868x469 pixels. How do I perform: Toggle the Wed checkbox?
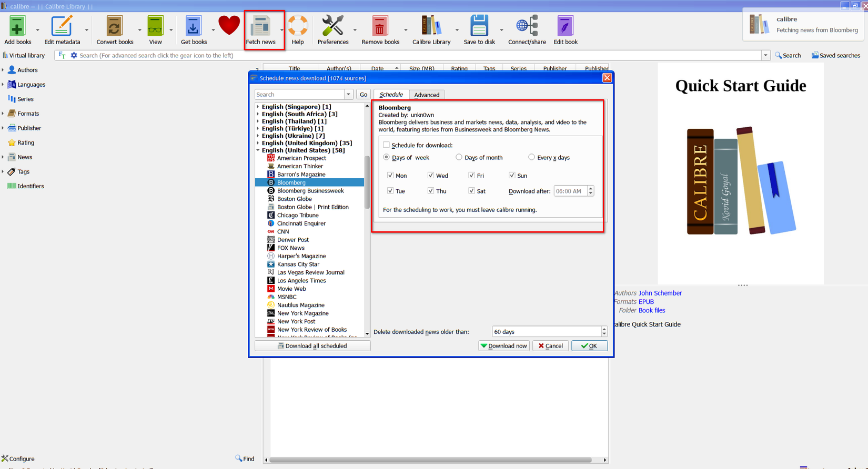[431, 175]
